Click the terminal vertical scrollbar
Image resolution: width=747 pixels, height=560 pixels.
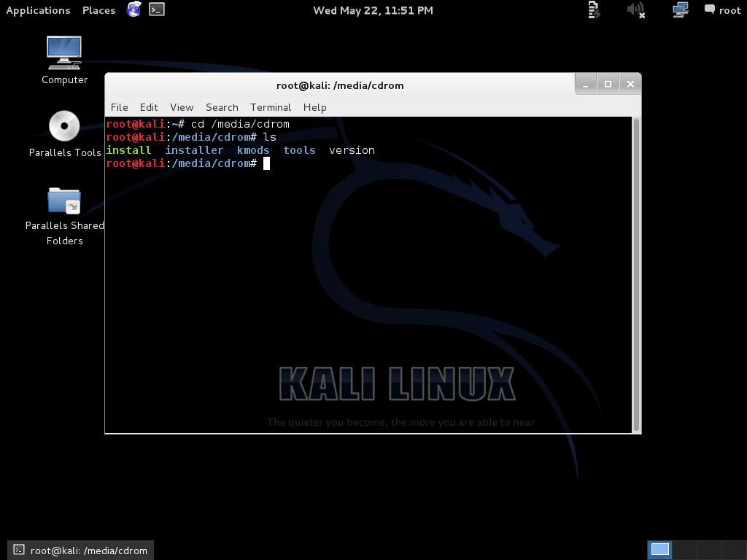636,275
